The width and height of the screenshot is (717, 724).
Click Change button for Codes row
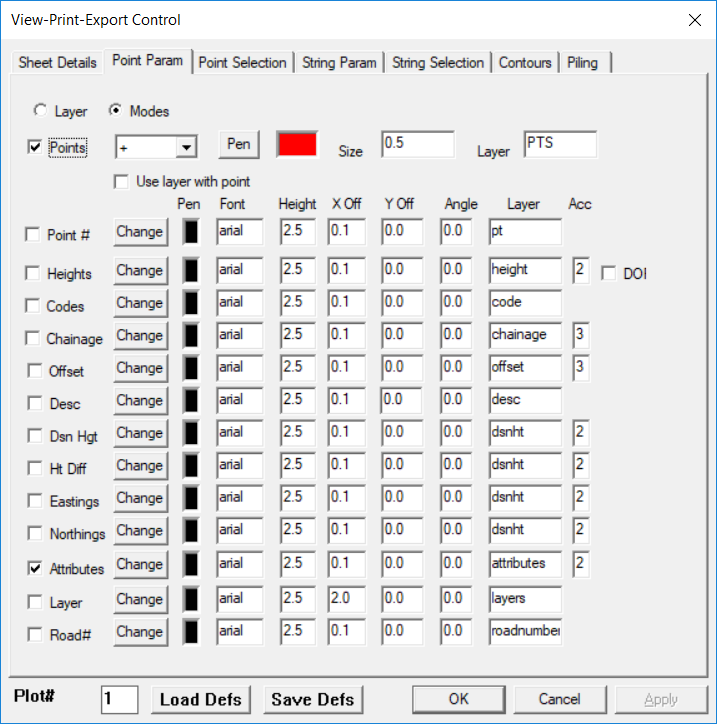pyautogui.click(x=139, y=303)
